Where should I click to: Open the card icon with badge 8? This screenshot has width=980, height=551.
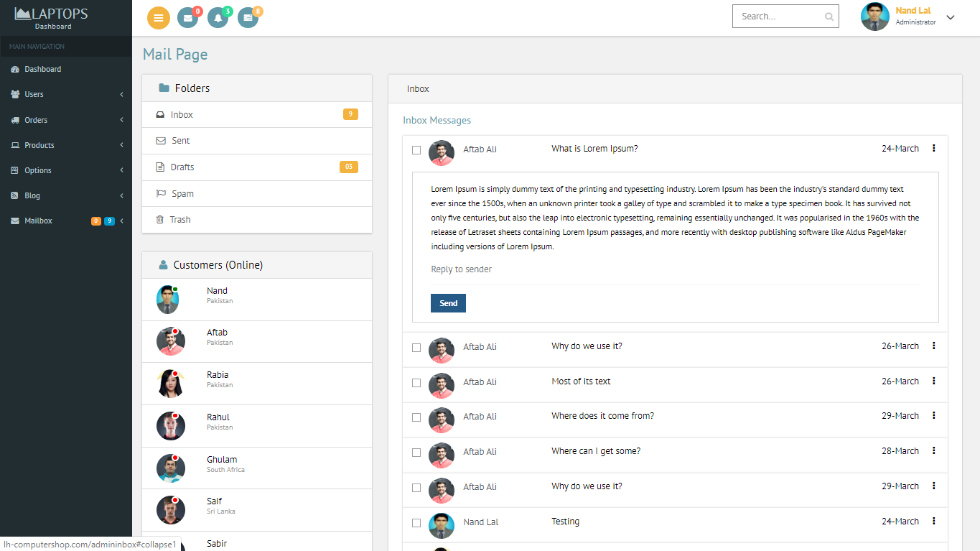click(x=248, y=18)
